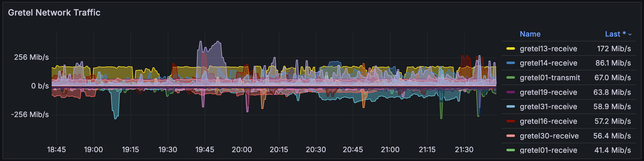The height and width of the screenshot is (161, 644).
Task: Select the gretel30-receive legend entry name
Action: coord(549,136)
